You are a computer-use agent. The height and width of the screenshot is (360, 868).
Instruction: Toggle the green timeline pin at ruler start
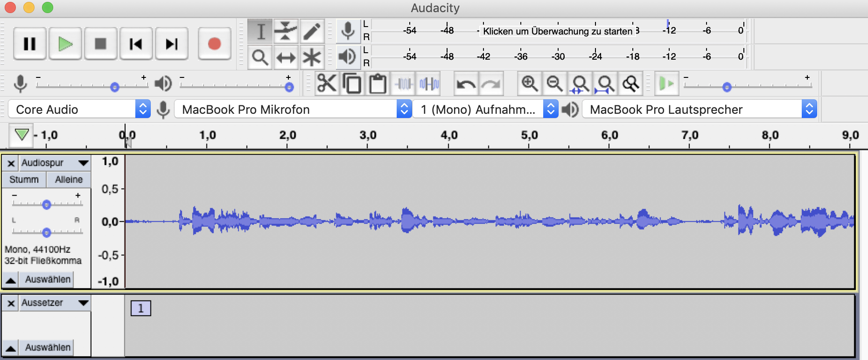[x=21, y=135]
